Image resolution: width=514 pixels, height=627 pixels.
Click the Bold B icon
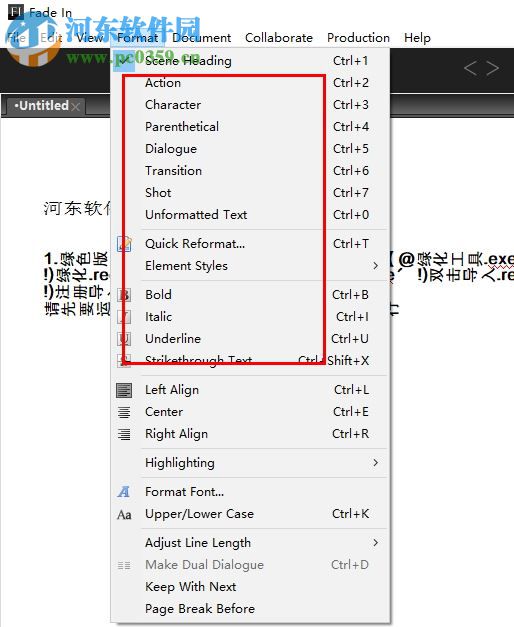point(124,295)
